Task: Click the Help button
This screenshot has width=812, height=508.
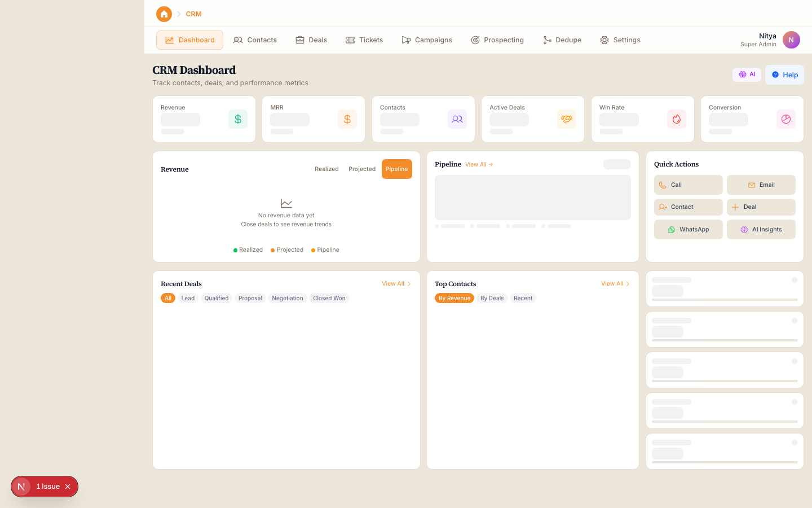Action: (x=784, y=75)
